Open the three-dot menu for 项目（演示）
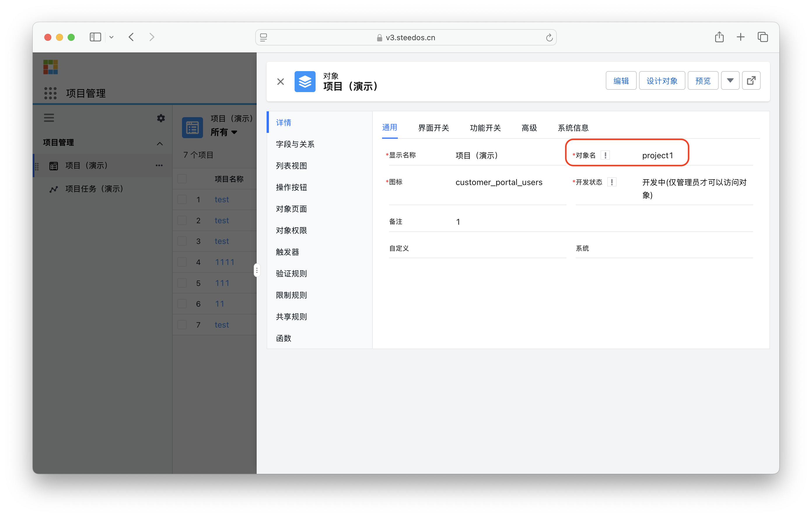Viewport: 812px width, 517px height. (159, 165)
